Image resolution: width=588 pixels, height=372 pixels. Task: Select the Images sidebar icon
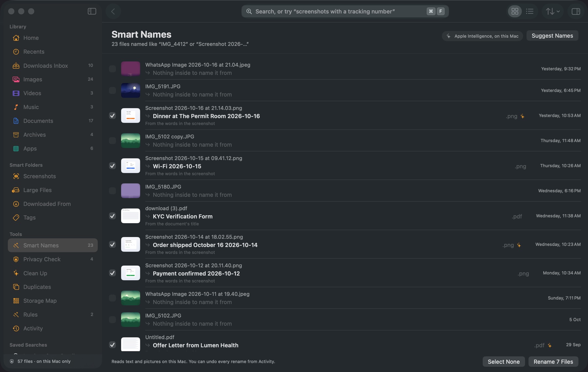[x=16, y=79]
